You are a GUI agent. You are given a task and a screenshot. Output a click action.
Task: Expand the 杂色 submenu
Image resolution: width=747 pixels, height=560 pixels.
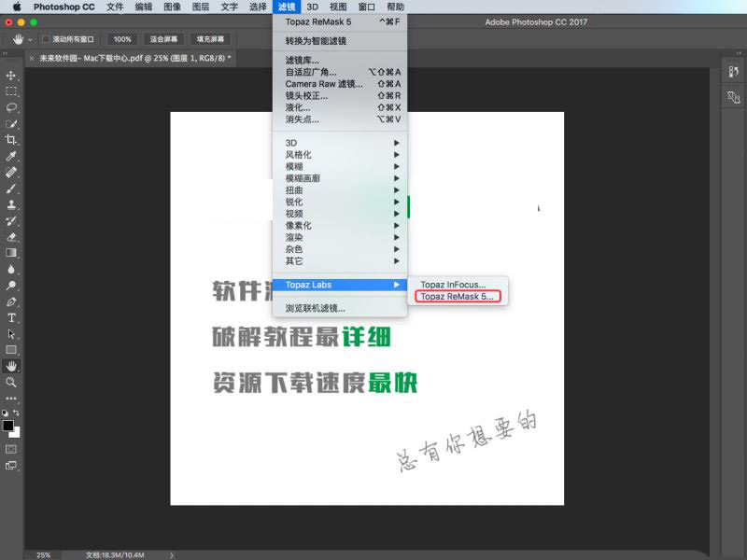pos(340,249)
